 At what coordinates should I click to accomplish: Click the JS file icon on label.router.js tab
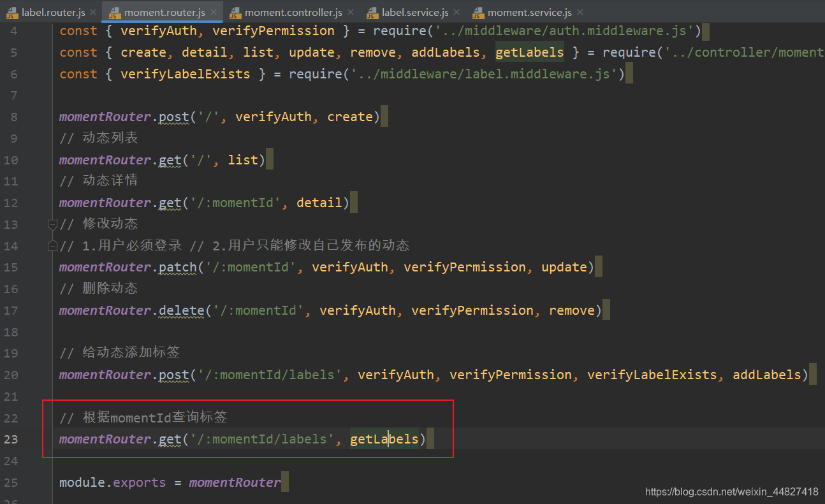[x=13, y=12]
